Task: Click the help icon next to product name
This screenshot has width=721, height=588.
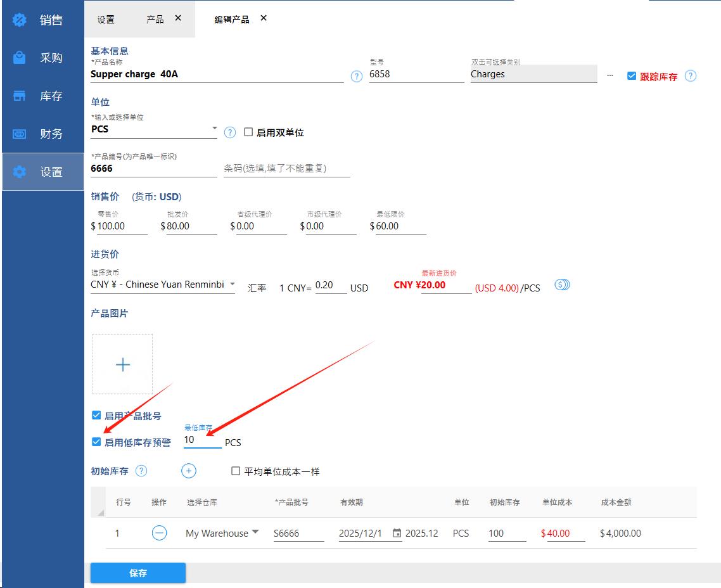Action: (357, 76)
